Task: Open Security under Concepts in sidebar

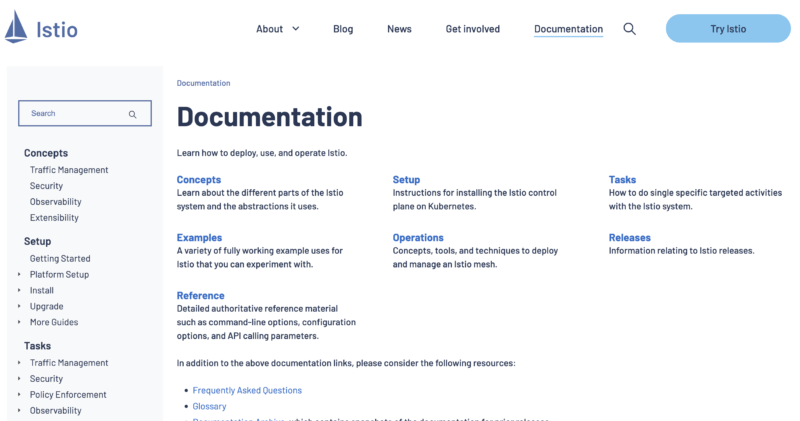Action: pyautogui.click(x=46, y=186)
